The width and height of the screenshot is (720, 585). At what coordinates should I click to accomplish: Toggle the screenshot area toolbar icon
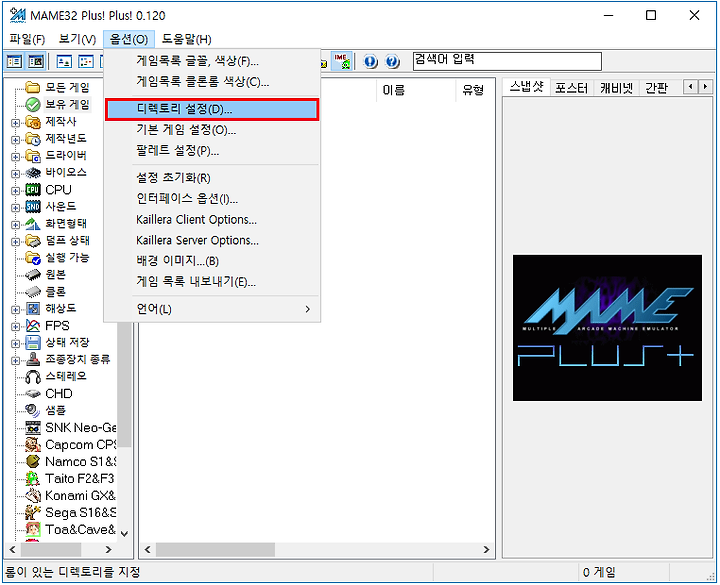36,61
